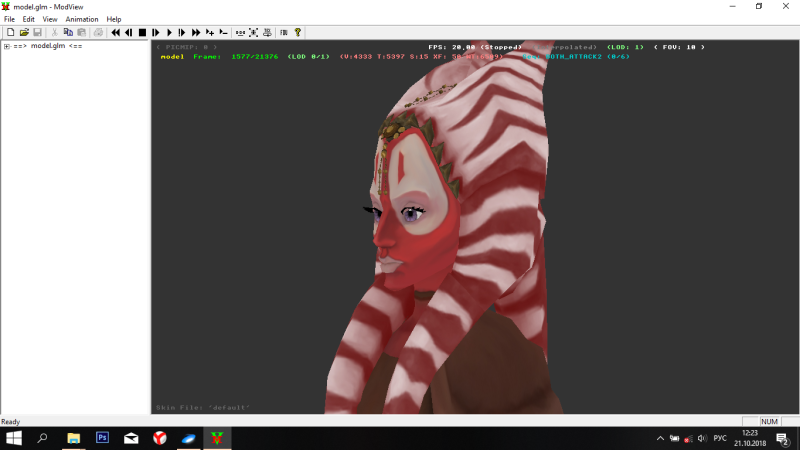Click the bounding-box view toolbar icon
This screenshot has height=450, width=800.
coord(254,32)
